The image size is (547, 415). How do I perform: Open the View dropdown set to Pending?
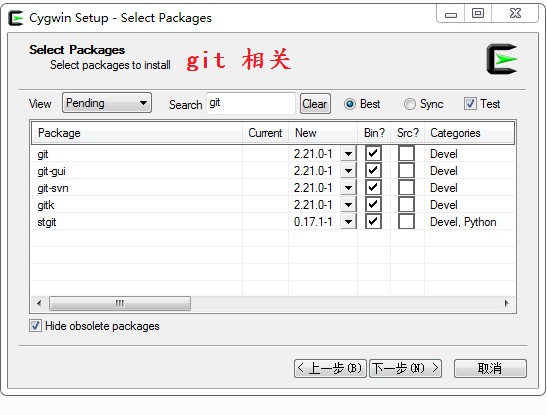(107, 103)
